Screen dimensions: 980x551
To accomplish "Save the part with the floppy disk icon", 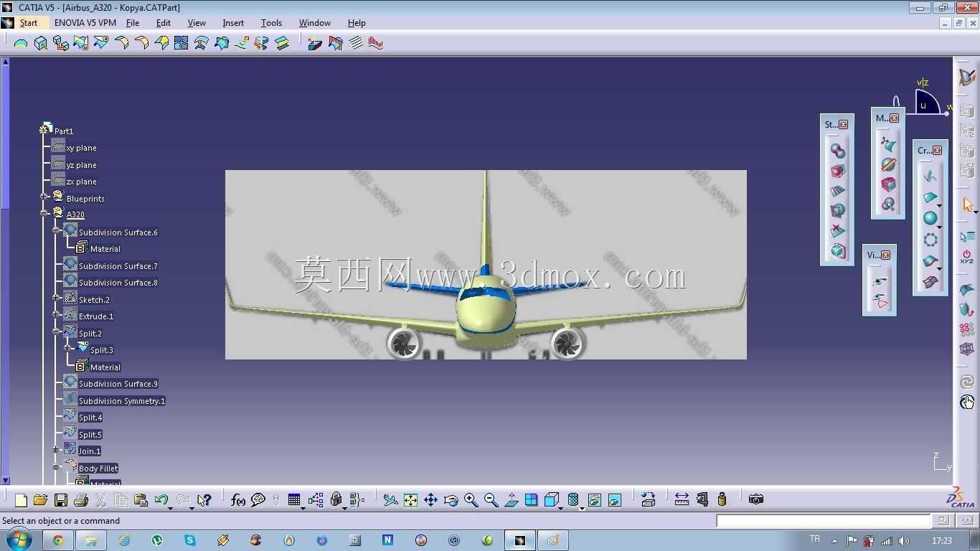I will [61, 500].
